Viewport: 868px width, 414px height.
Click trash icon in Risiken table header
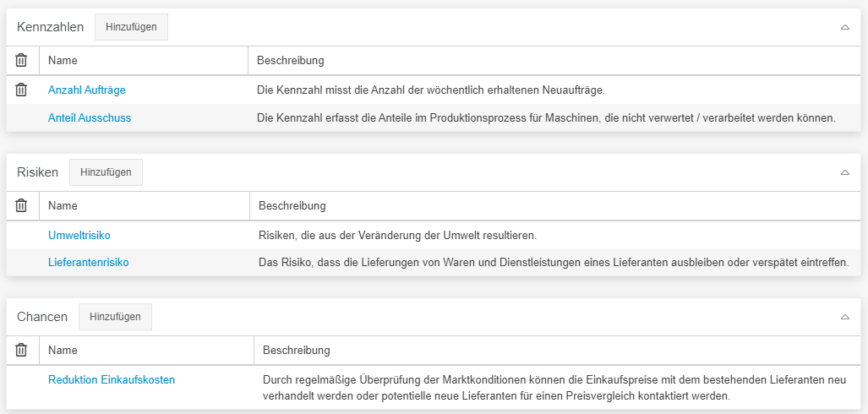22,205
